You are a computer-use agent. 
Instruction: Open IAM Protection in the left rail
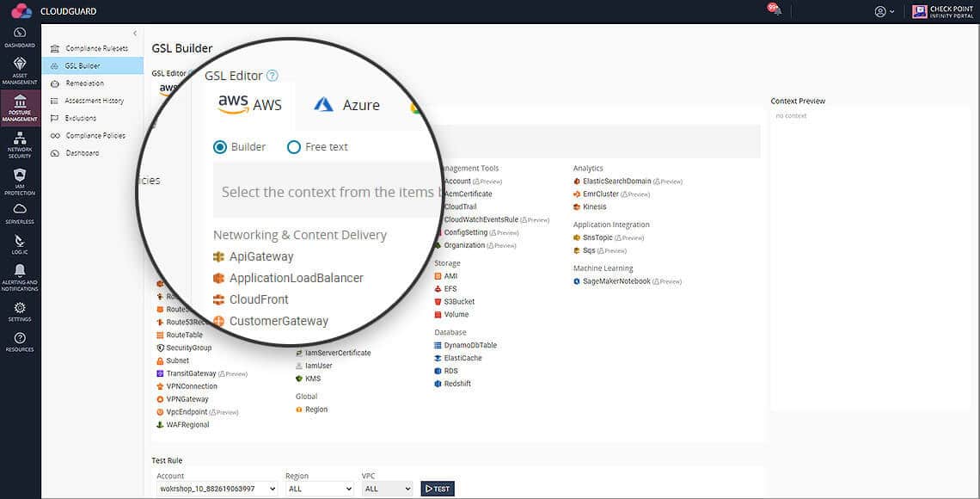point(20,182)
